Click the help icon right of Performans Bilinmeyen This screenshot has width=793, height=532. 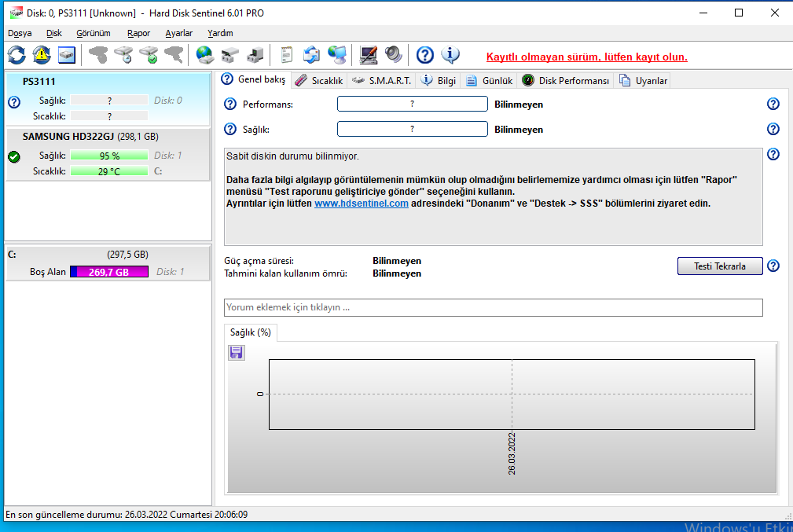point(773,104)
